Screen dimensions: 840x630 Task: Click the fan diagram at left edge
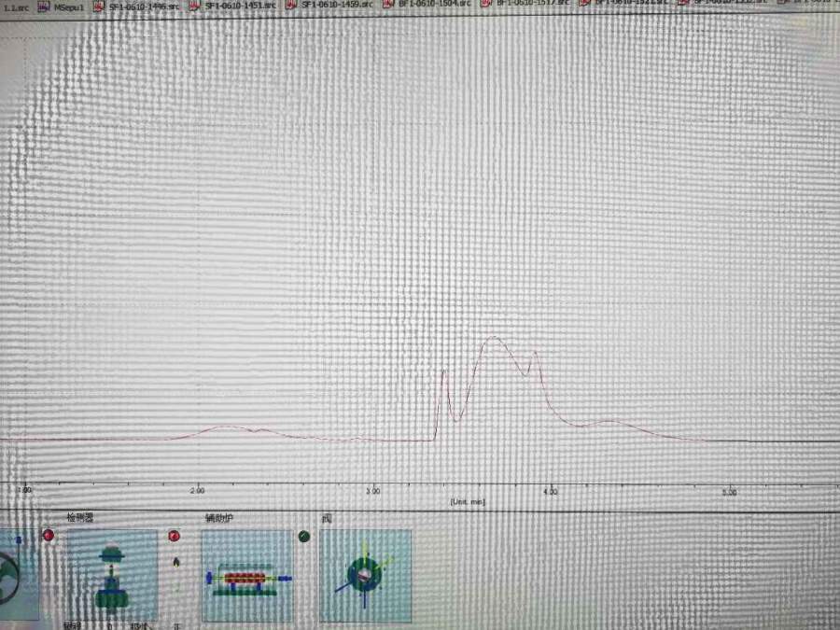pyautogui.click(x=19, y=575)
